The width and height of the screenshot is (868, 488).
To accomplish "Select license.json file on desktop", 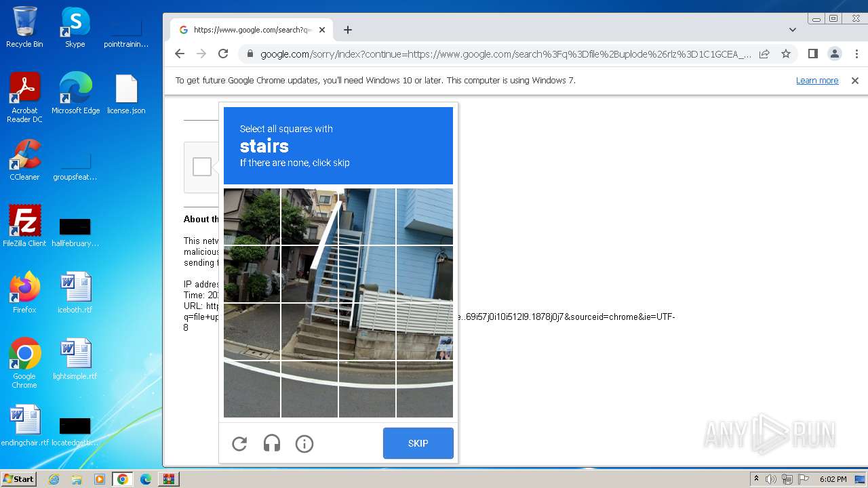I will [x=126, y=94].
